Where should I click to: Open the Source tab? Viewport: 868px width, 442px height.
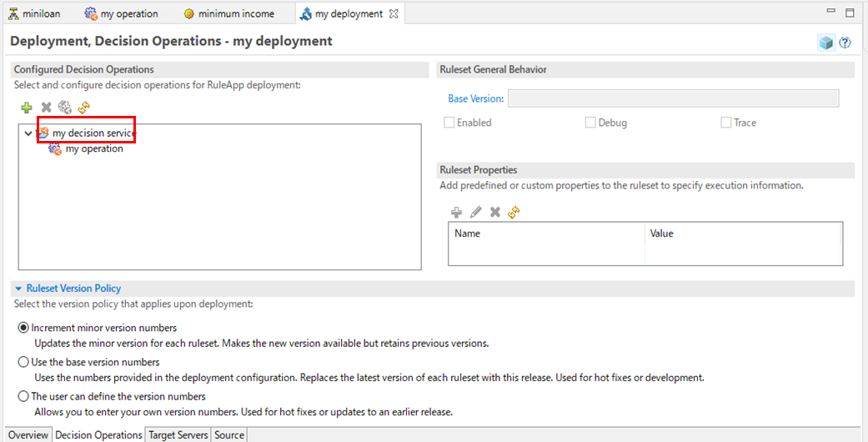[229, 434]
